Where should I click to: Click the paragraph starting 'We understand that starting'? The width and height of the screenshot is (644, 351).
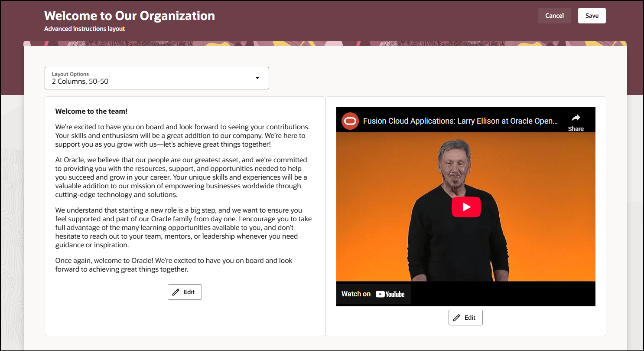[183, 227]
